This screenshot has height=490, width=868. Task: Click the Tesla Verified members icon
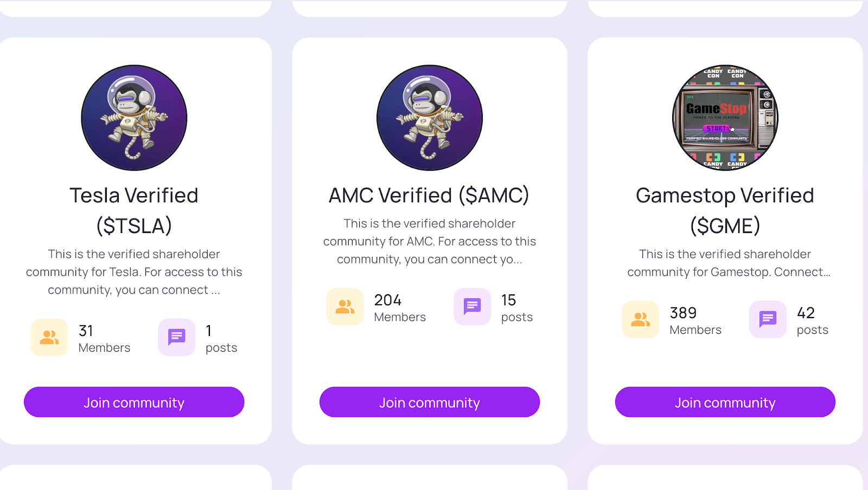[49, 337]
